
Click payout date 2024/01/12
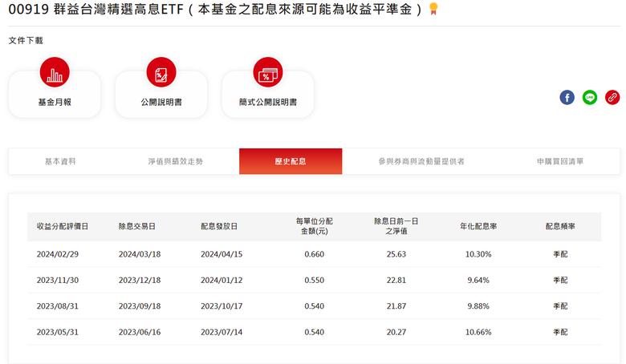point(222,281)
